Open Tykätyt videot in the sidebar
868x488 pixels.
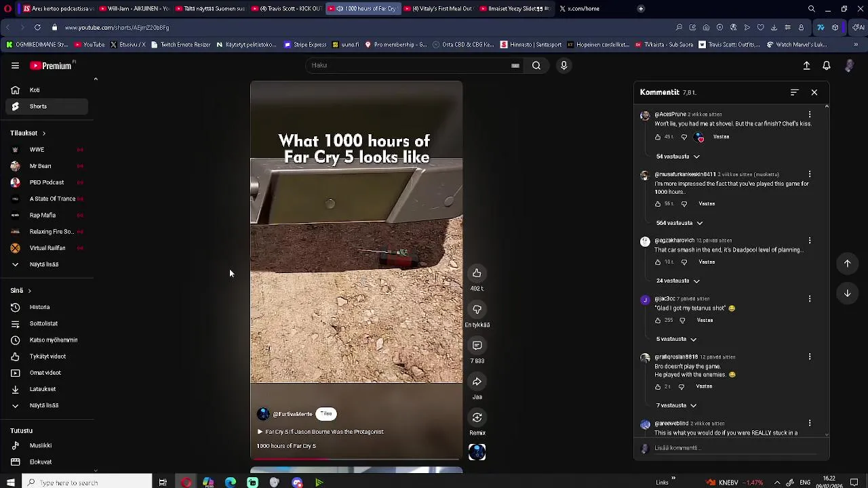tap(46, 357)
